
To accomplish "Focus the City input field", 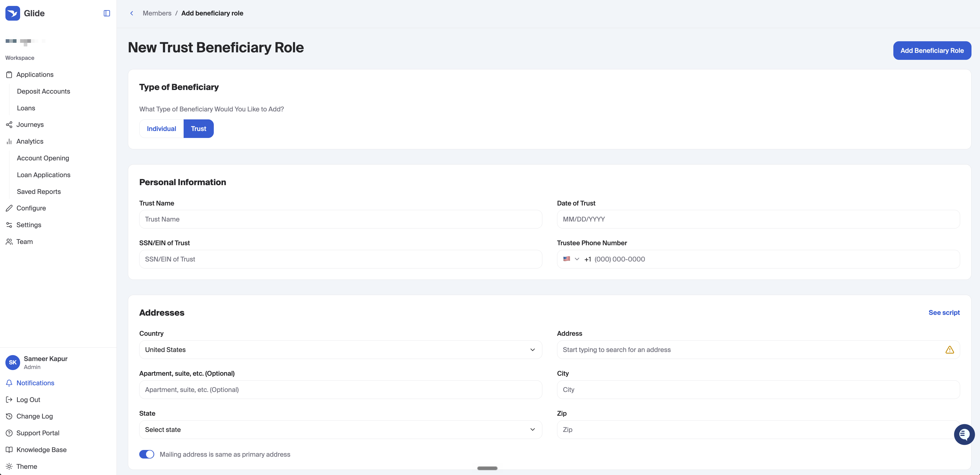I will click(758, 390).
